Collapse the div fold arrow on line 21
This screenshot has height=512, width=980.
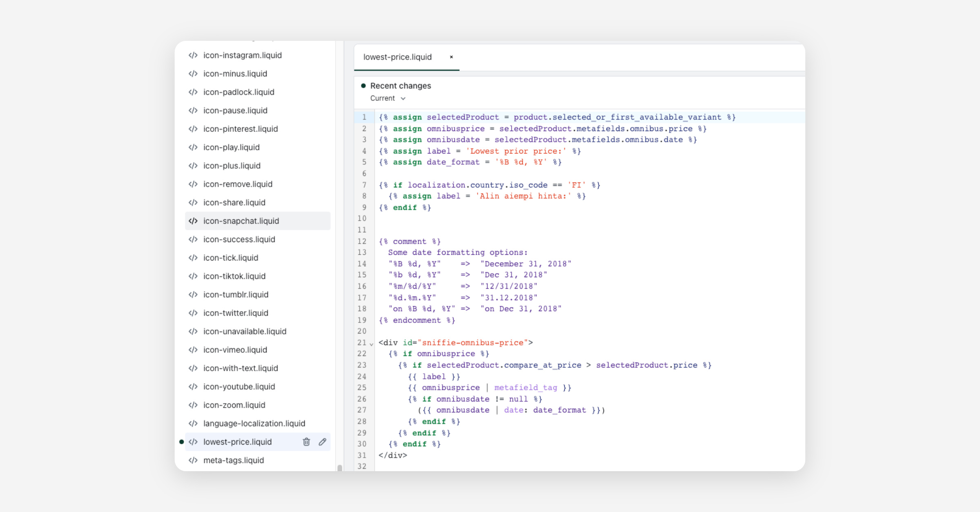[372, 344]
